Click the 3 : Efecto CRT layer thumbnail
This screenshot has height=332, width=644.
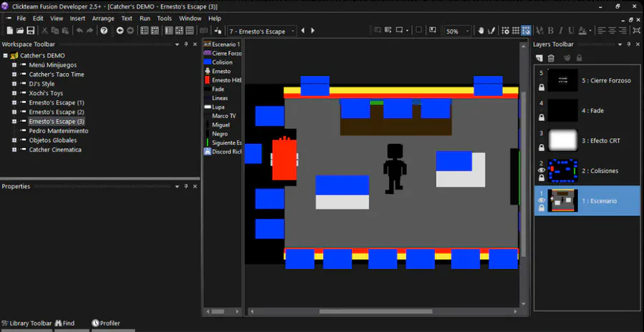coord(562,140)
